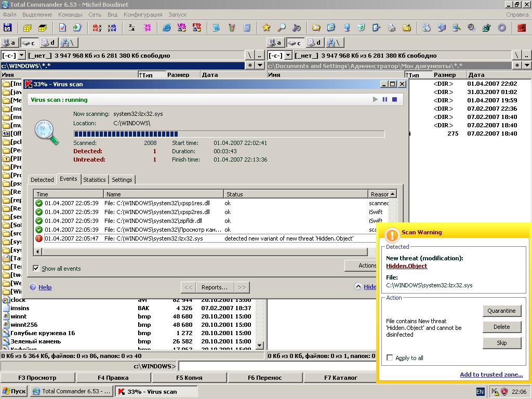
Task: Click the FTP toolbar icon
Action: tap(197, 28)
